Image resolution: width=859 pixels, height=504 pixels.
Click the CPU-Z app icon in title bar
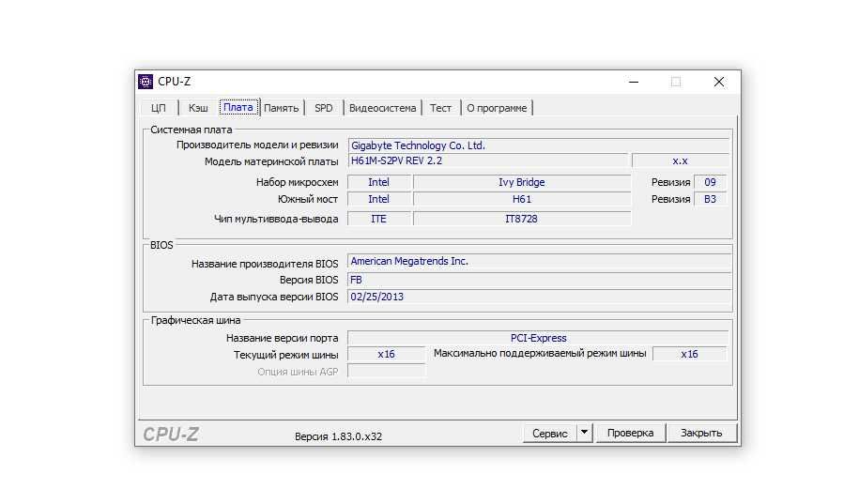tap(146, 82)
